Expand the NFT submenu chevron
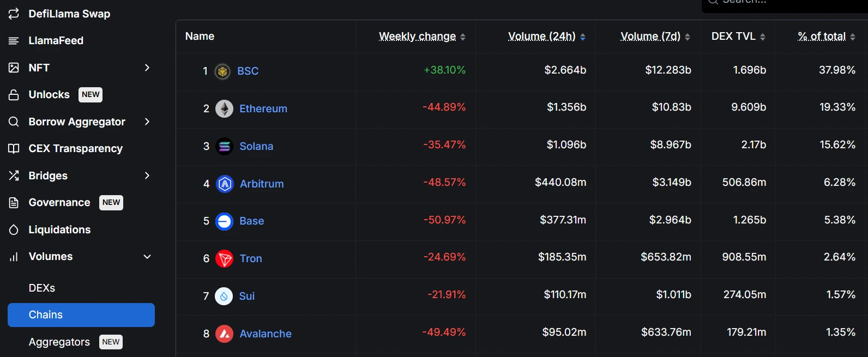The image size is (868, 357). click(x=147, y=68)
